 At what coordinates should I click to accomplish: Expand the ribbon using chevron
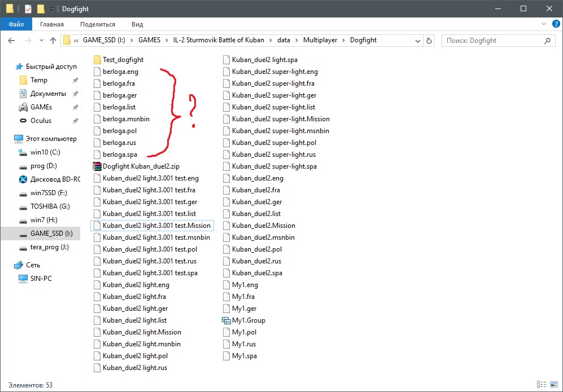click(x=544, y=24)
